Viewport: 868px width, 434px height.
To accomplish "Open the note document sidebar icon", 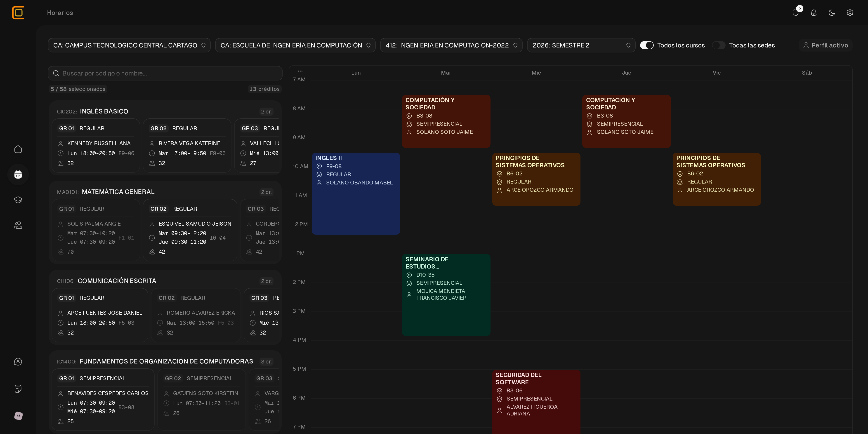I will point(18,389).
